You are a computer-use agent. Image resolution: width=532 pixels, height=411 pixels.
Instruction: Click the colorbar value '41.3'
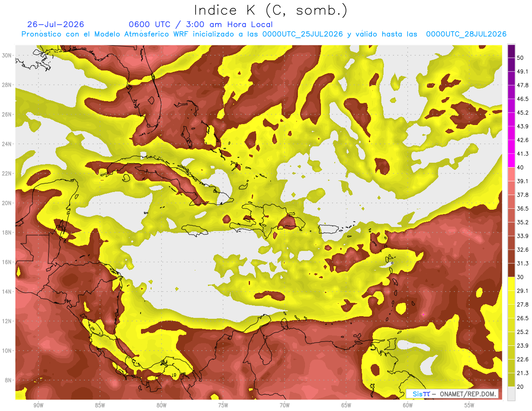pos(523,154)
